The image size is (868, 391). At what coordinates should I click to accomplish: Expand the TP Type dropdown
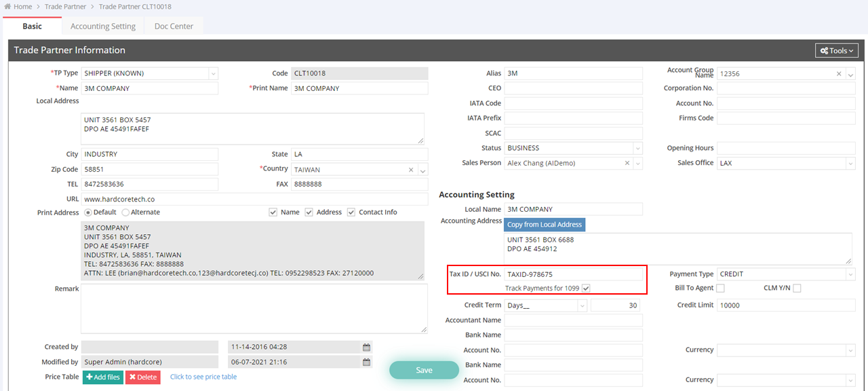[x=213, y=73]
